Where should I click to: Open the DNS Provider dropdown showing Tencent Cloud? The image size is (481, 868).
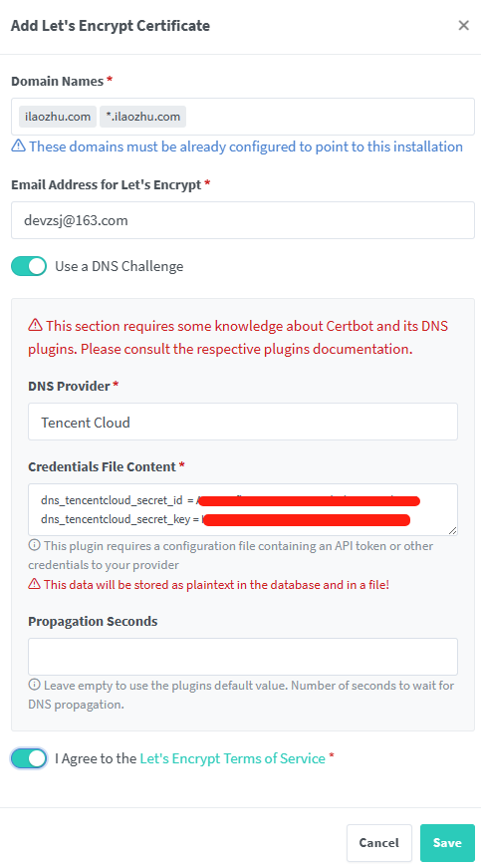[243, 422]
